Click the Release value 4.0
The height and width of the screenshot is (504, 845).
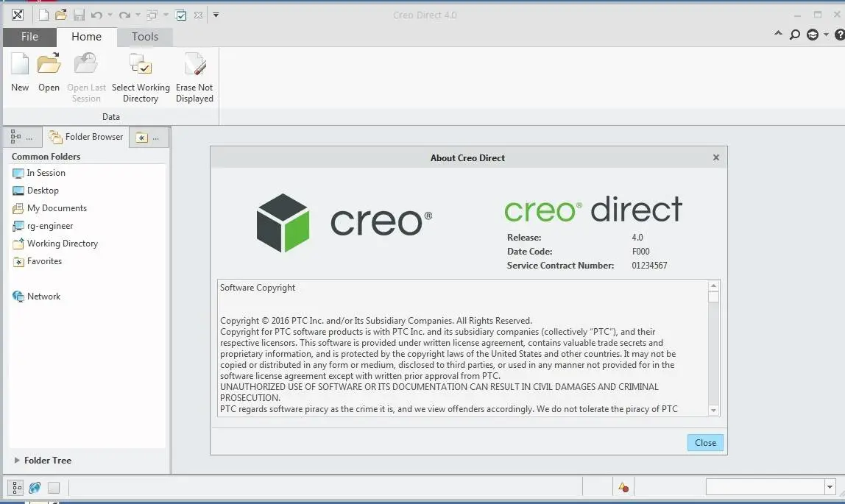point(637,238)
